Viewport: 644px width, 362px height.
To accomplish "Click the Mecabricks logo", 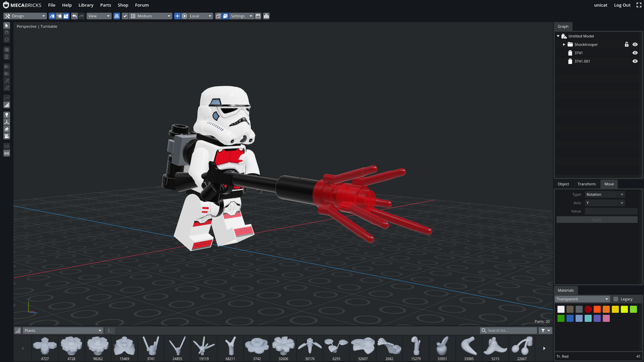I will pyautogui.click(x=22, y=5).
